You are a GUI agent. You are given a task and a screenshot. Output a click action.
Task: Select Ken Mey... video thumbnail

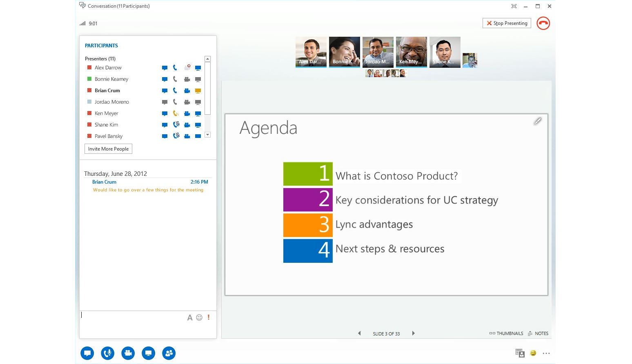pos(412,52)
